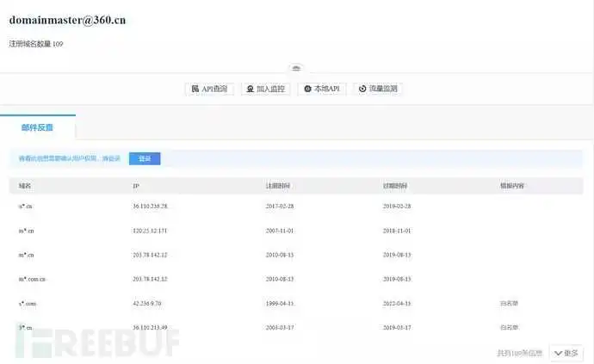Click the 2010-08-13 date in the m*.com.cn row
The image size is (594, 364).
(280, 279)
